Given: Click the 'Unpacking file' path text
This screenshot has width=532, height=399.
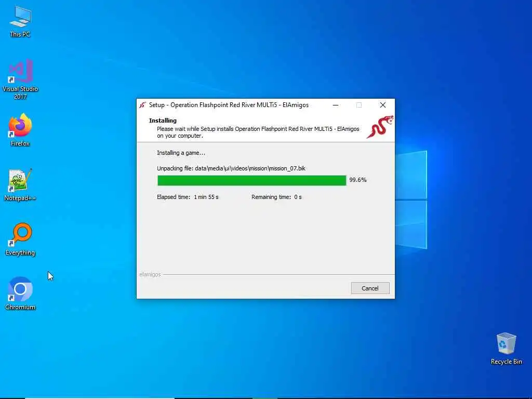Looking at the screenshot, I should click(x=231, y=168).
